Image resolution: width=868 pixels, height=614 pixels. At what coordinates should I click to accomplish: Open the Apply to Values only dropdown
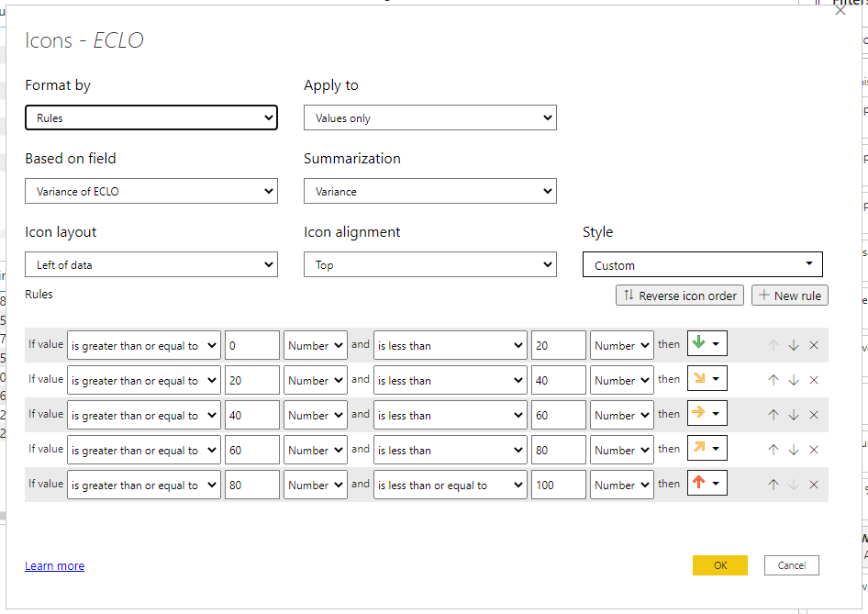coord(430,117)
